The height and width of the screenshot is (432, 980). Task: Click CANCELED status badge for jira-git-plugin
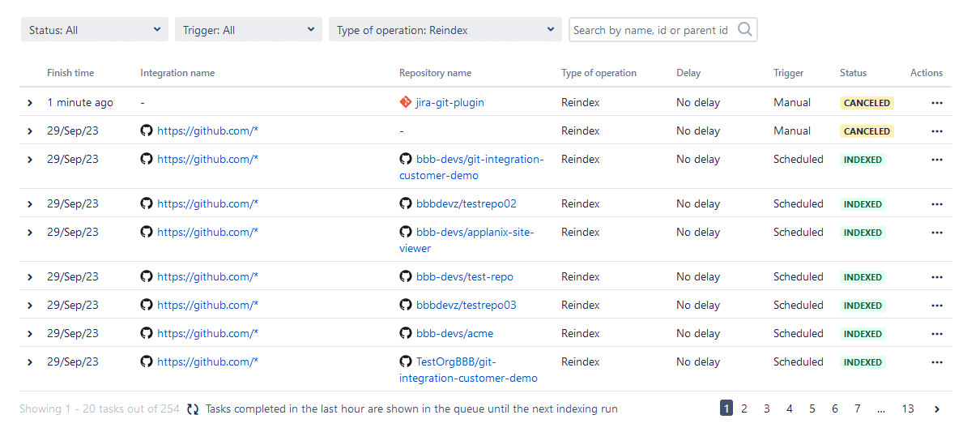pyautogui.click(x=867, y=103)
